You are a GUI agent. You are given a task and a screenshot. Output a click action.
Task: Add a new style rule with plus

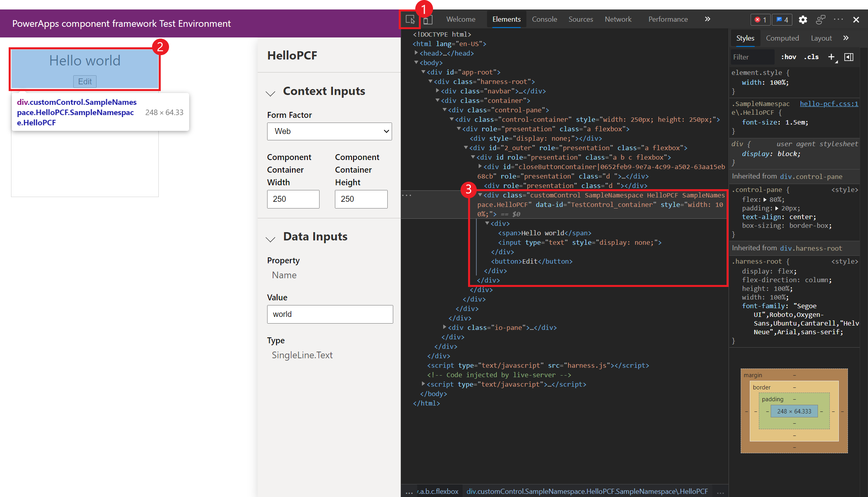tap(832, 57)
